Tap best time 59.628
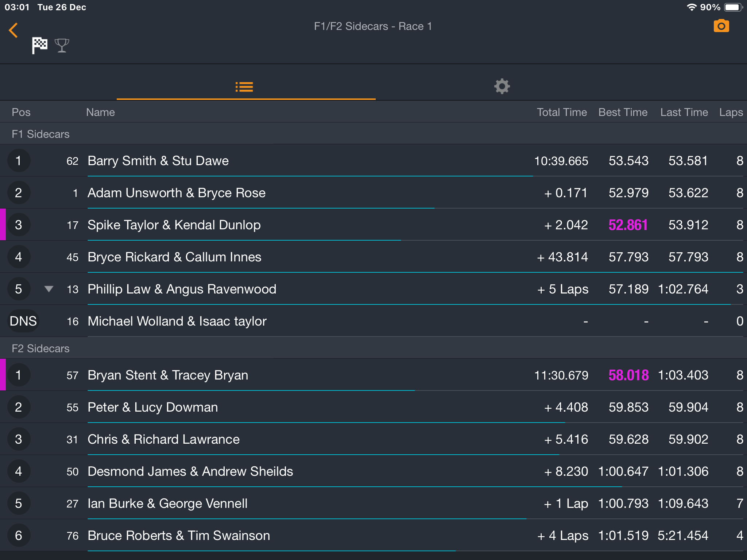Viewport: 747px width, 560px height. (628, 439)
